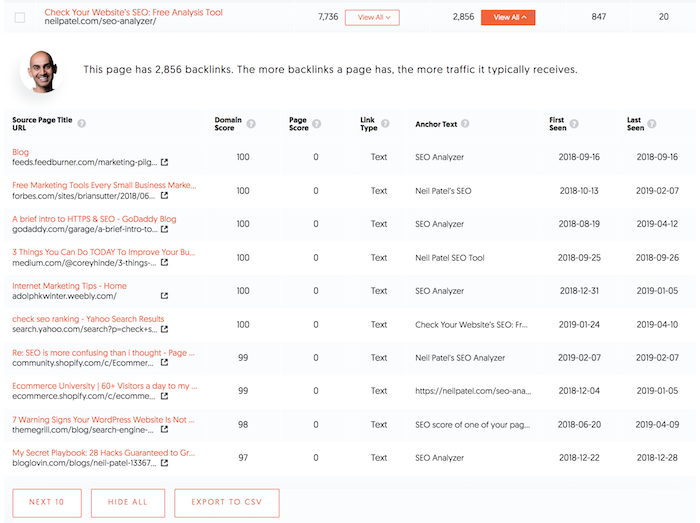Click the 2,856 backlinks count
This screenshot has width=700, height=523.
[x=463, y=17]
